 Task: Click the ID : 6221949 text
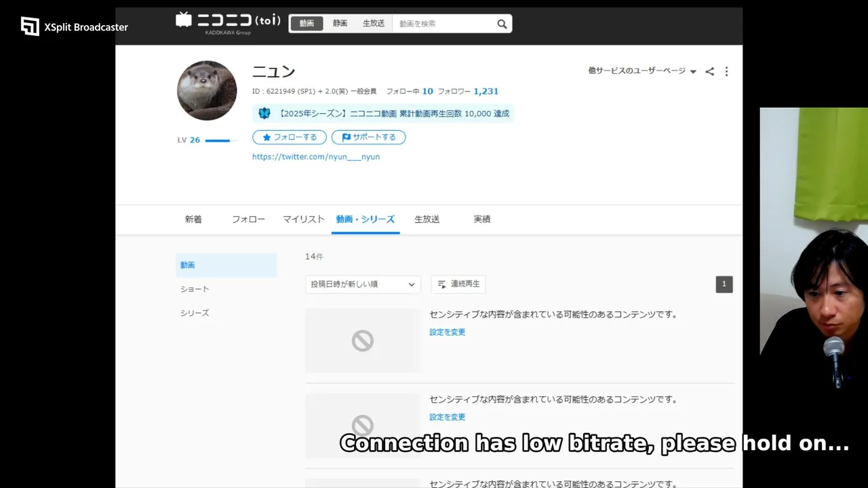(274, 91)
